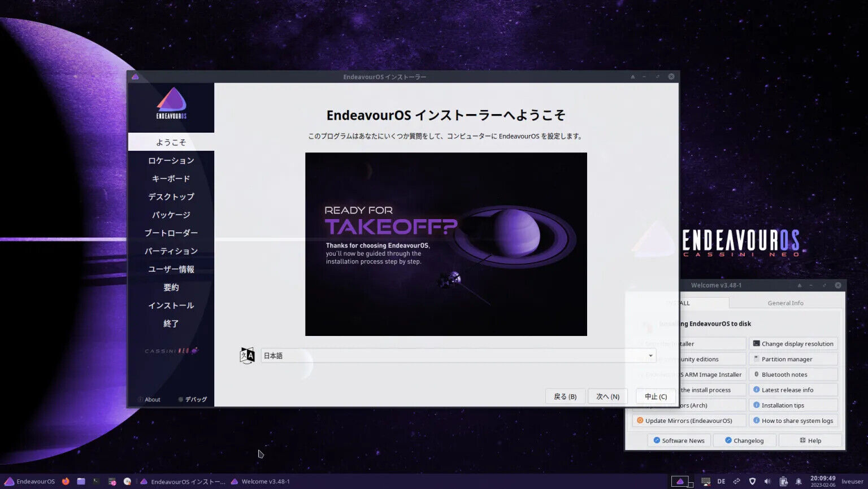The height and width of the screenshot is (489, 868).
Task: Click the shield security tray icon
Action: coord(752,481)
